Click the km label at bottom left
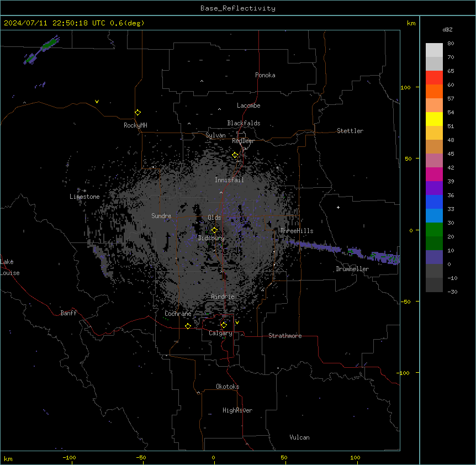 (x=8, y=458)
